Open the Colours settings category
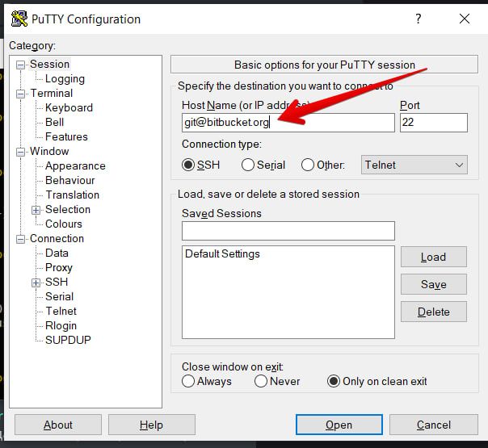Image resolution: width=488 pixels, height=448 pixels. (64, 224)
